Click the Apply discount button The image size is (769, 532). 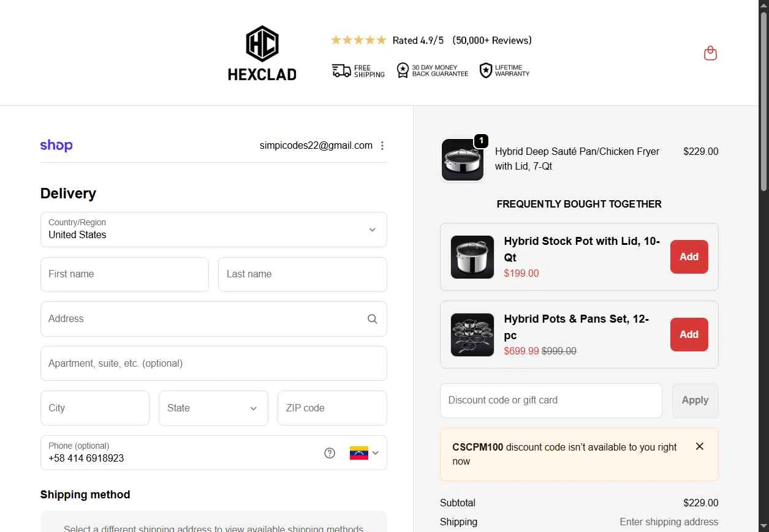[x=695, y=400]
